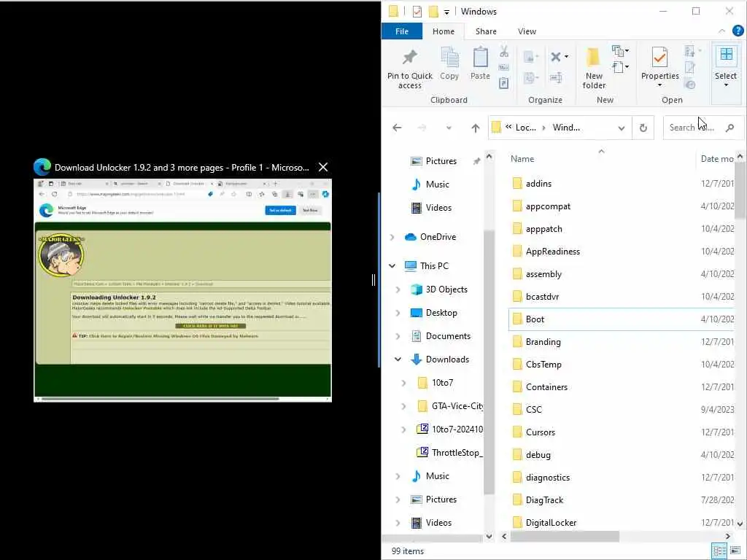
Task: Switch to the View ribbon tab
Action: tap(527, 31)
